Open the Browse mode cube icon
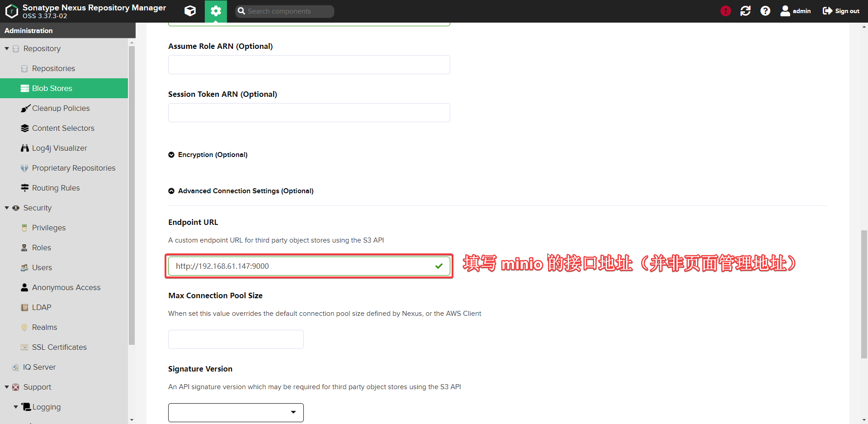Screen dimensions: 868x424 [x=190, y=11]
